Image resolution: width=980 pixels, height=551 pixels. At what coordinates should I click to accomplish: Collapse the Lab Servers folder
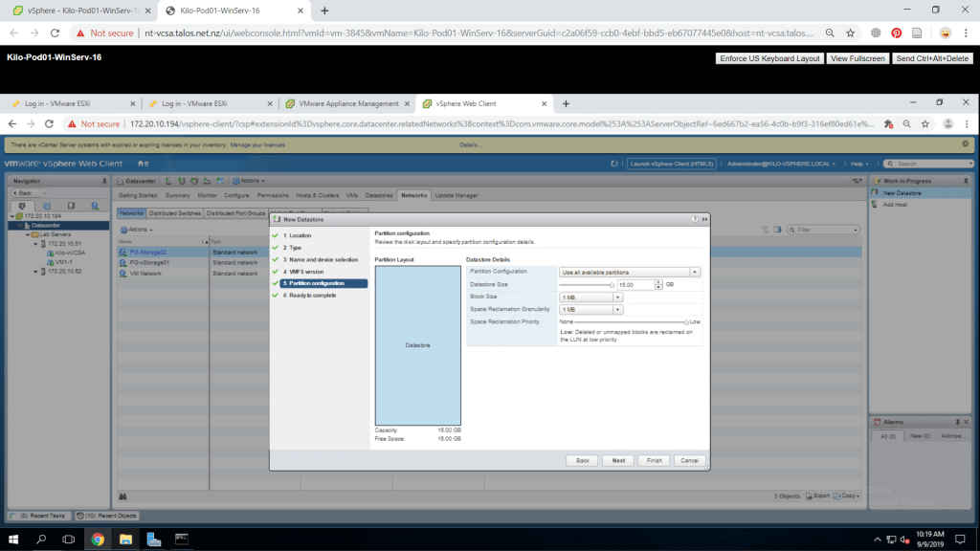pyautogui.click(x=28, y=234)
